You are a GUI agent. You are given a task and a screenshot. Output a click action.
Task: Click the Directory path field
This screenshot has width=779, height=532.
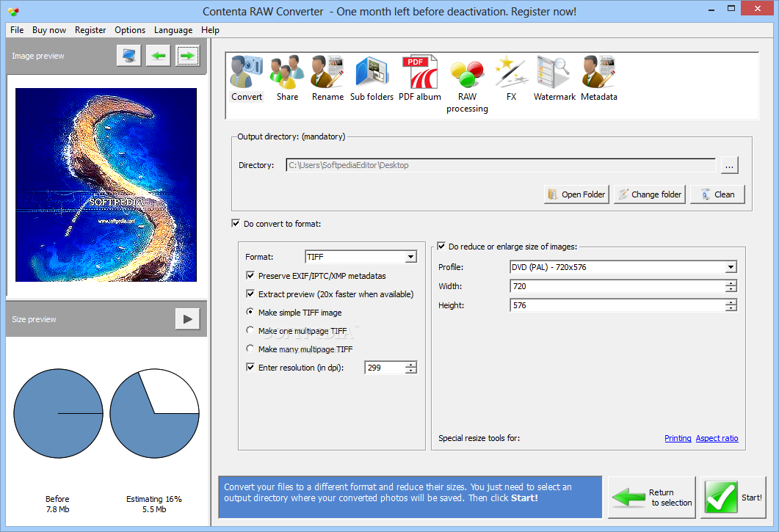(x=501, y=165)
